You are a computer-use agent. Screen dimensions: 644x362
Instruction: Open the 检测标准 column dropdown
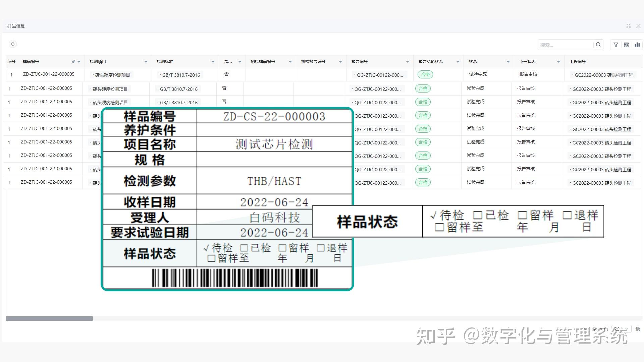[213, 62]
